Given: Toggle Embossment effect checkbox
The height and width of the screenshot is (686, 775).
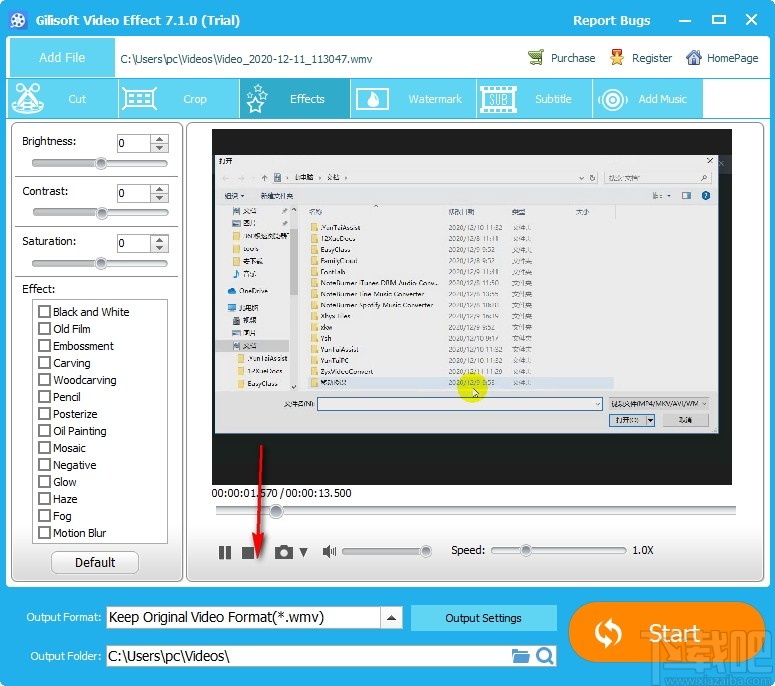Looking at the screenshot, I should point(44,345).
